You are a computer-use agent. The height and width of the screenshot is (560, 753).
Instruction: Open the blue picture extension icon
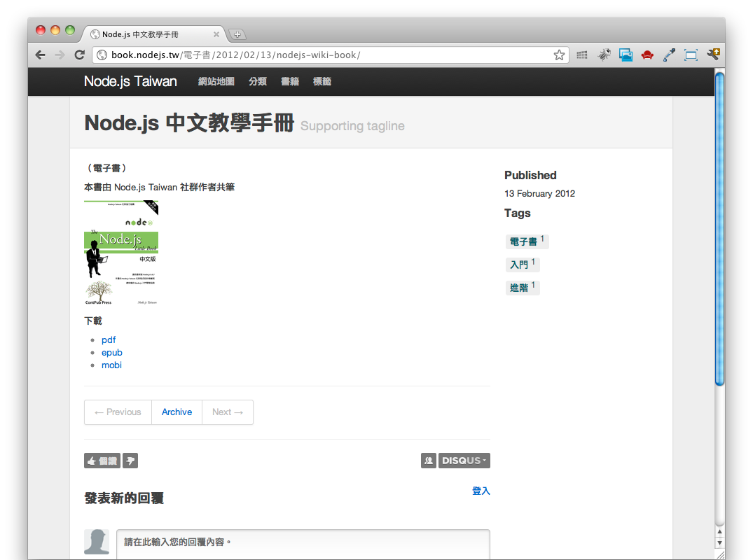pos(626,55)
